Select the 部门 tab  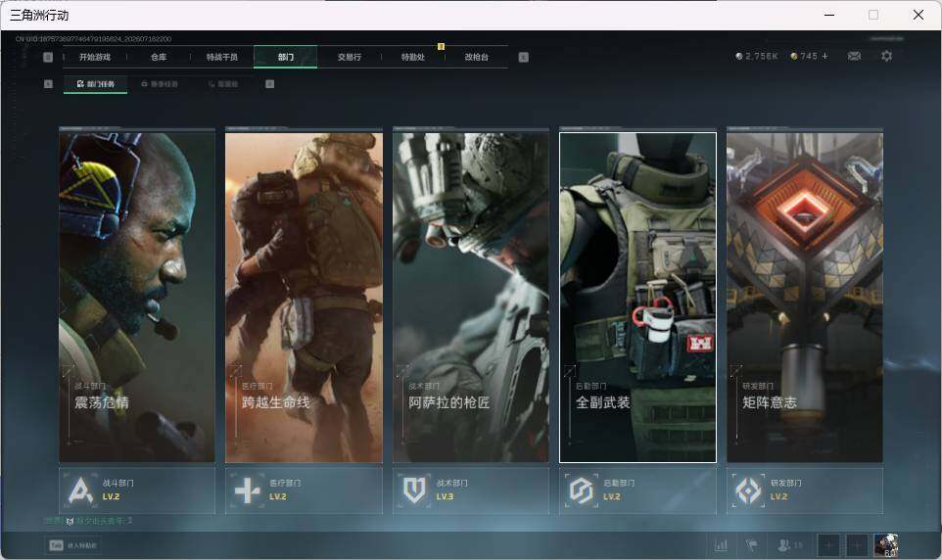click(286, 57)
